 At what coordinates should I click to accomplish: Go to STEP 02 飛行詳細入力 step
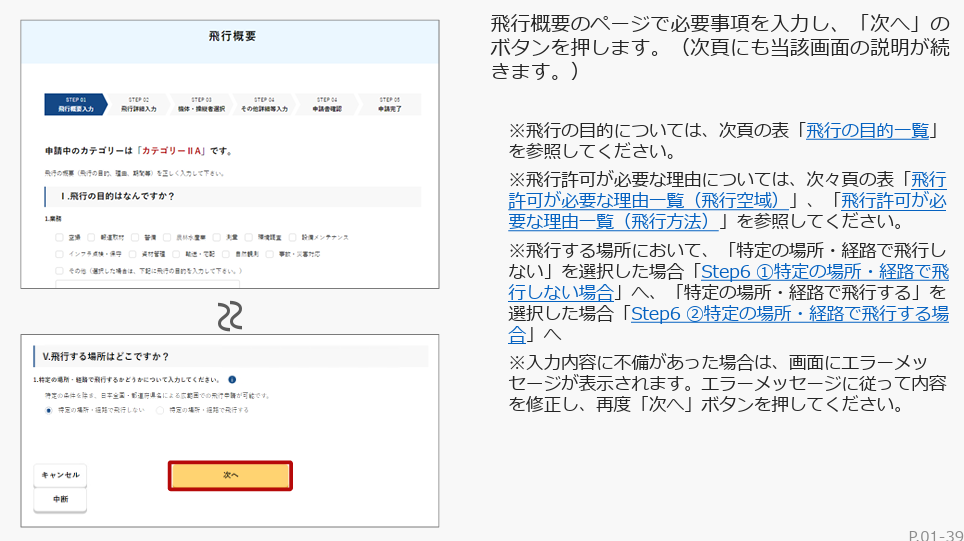pos(139,105)
